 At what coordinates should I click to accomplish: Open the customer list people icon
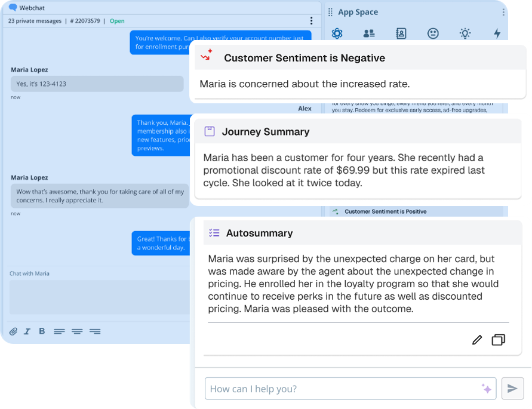coord(369,33)
